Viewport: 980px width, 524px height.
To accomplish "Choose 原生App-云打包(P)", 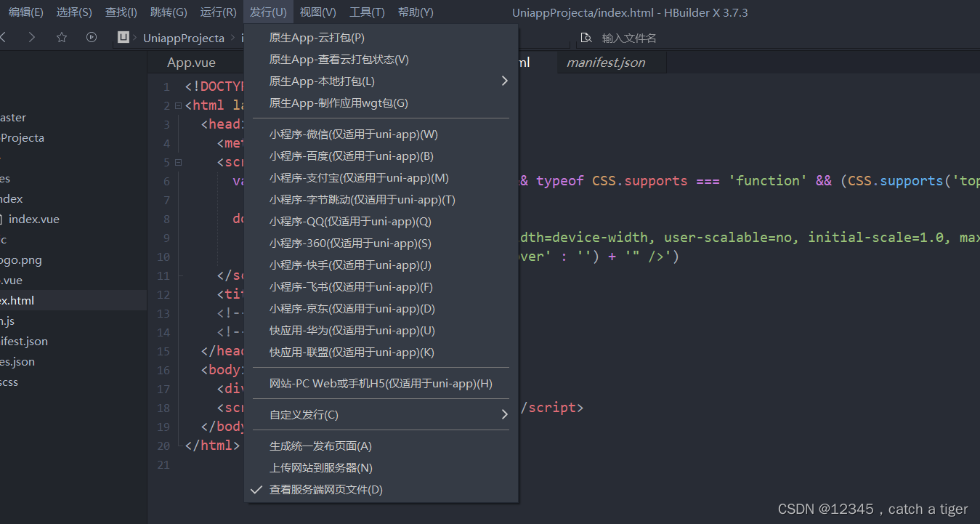I will (x=381, y=38).
